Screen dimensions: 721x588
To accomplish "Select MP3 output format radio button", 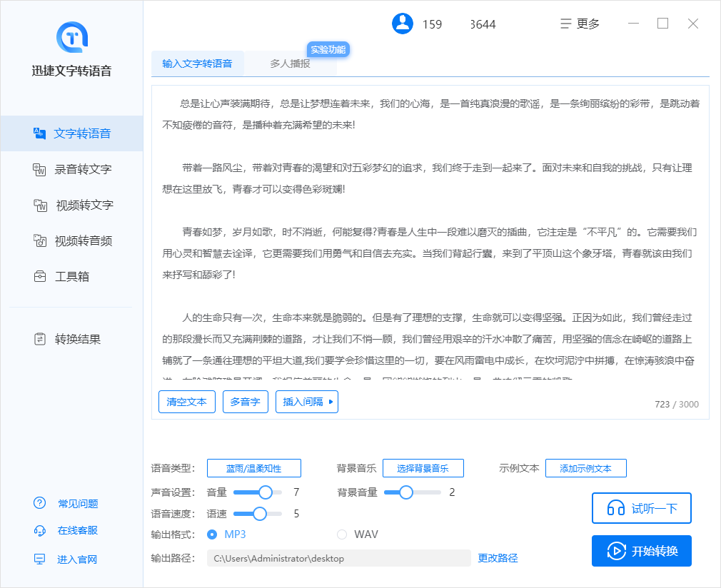I will point(212,534).
